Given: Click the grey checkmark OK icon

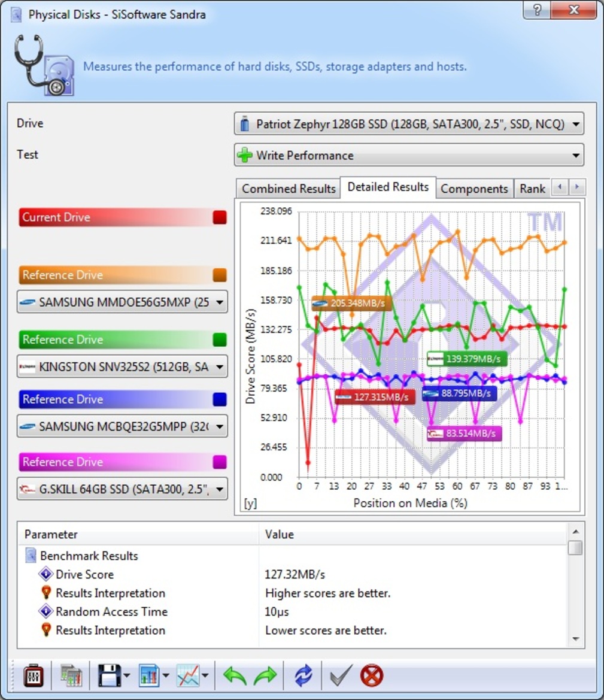Looking at the screenshot, I should click(341, 675).
